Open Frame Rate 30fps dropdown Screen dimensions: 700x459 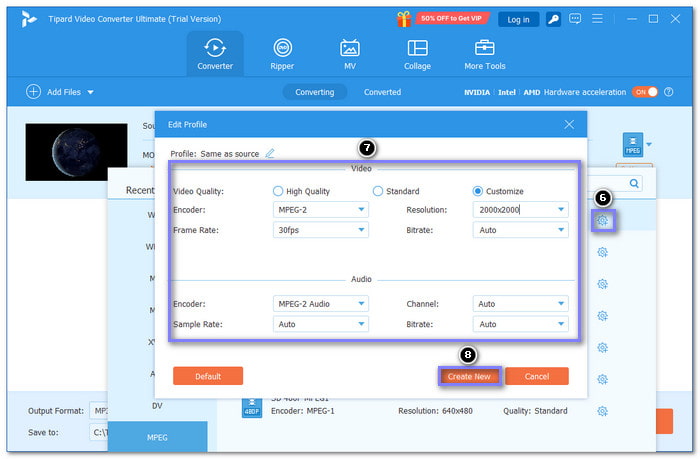[321, 230]
